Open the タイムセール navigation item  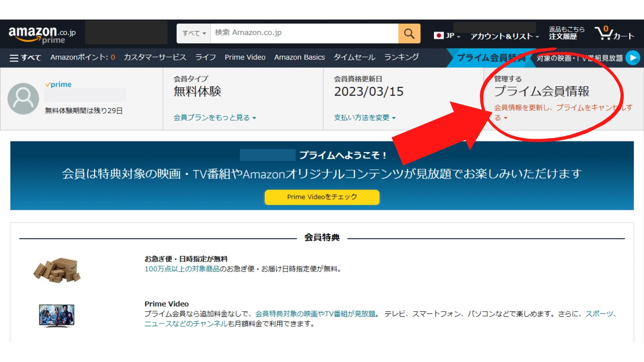(x=354, y=57)
